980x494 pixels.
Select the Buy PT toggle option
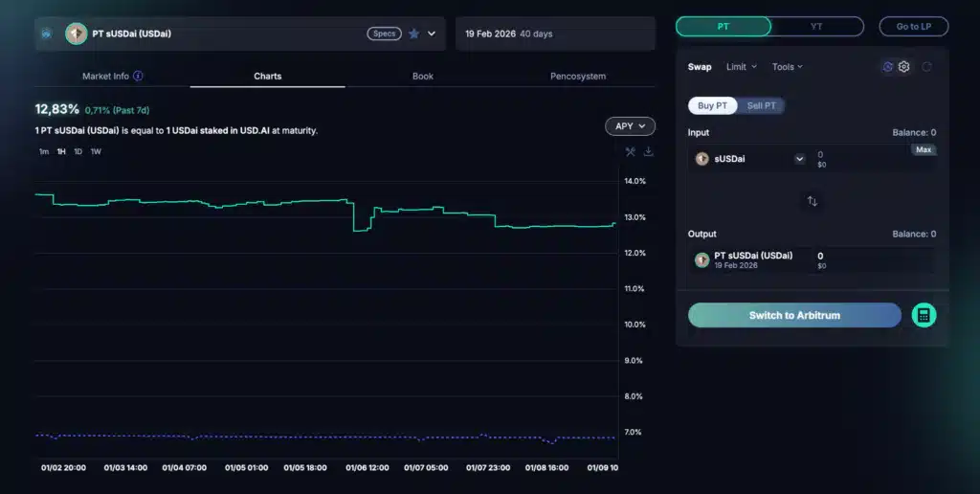[712, 105]
